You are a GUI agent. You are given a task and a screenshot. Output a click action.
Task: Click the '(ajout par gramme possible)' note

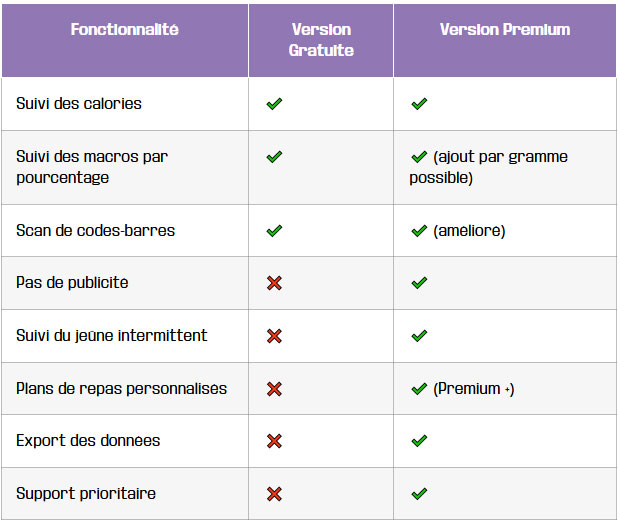click(499, 167)
